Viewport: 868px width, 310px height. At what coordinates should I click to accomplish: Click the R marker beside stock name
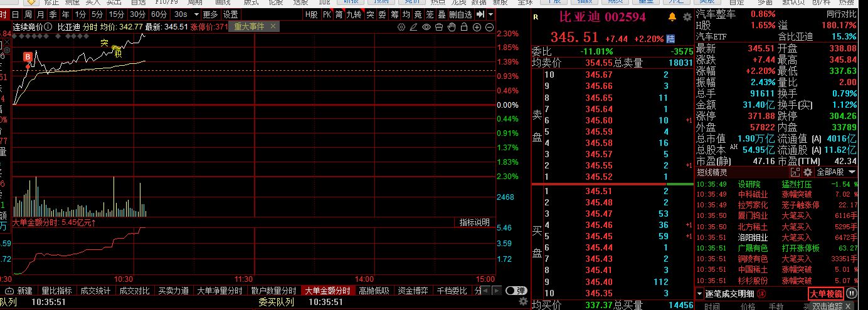(x=535, y=17)
